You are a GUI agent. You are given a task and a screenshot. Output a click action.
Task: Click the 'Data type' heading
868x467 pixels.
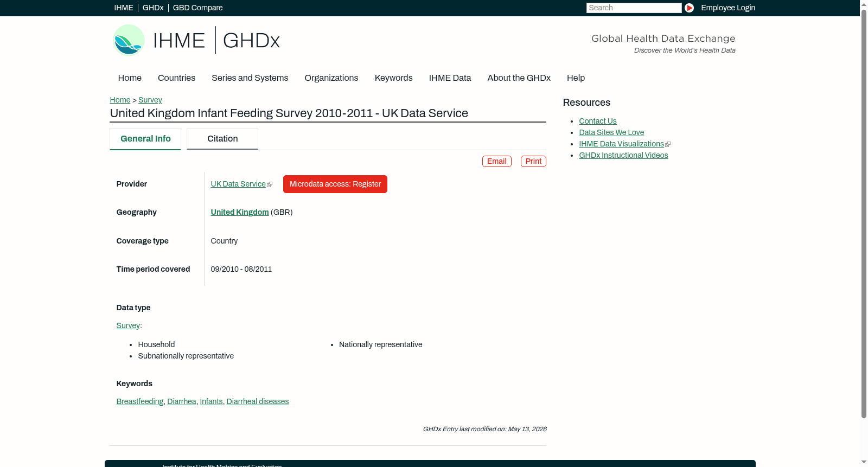133,308
